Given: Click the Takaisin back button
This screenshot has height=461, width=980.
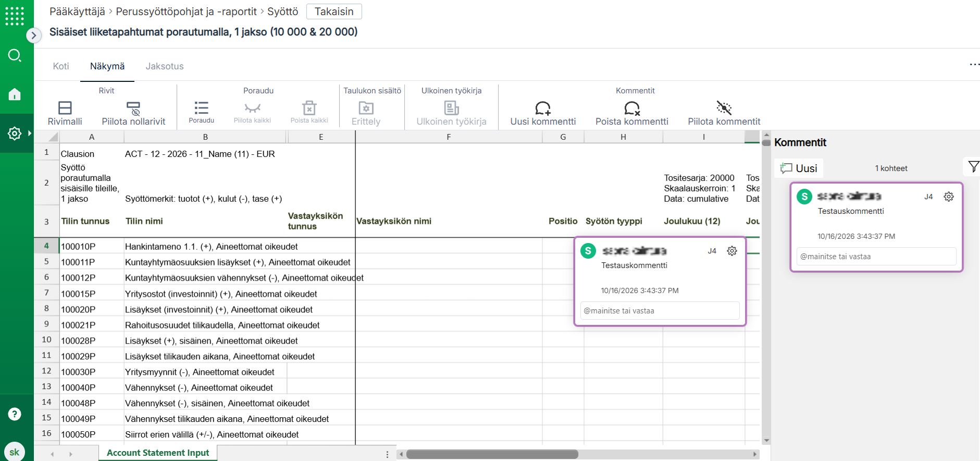Looking at the screenshot, I should pos(334,11).
